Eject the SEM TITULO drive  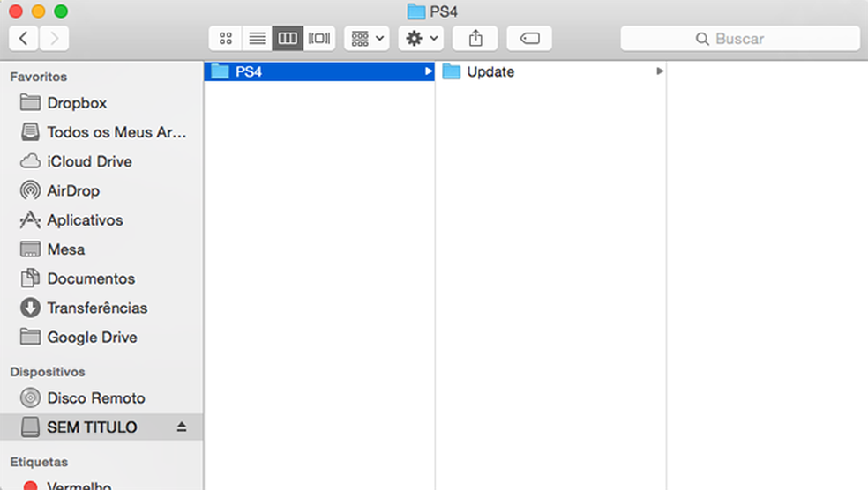[x=182, y=427]
